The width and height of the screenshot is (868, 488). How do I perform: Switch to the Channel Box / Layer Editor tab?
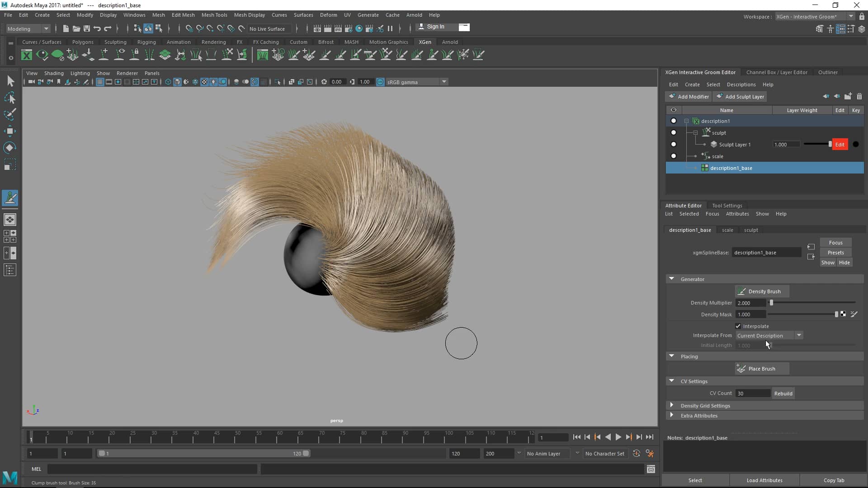[776, 72]
